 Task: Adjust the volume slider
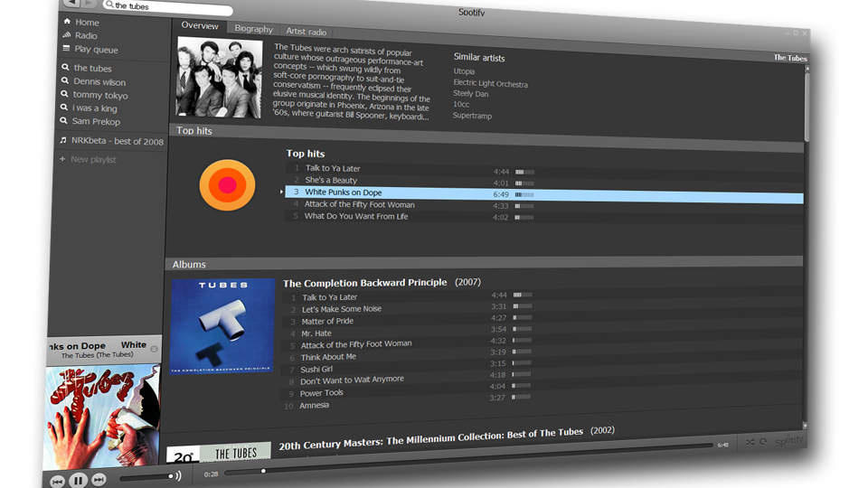[x=146, y=477]
